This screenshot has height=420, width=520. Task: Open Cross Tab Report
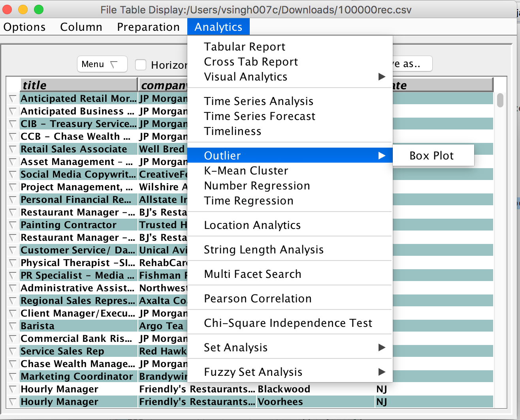(x=251, y=62)
